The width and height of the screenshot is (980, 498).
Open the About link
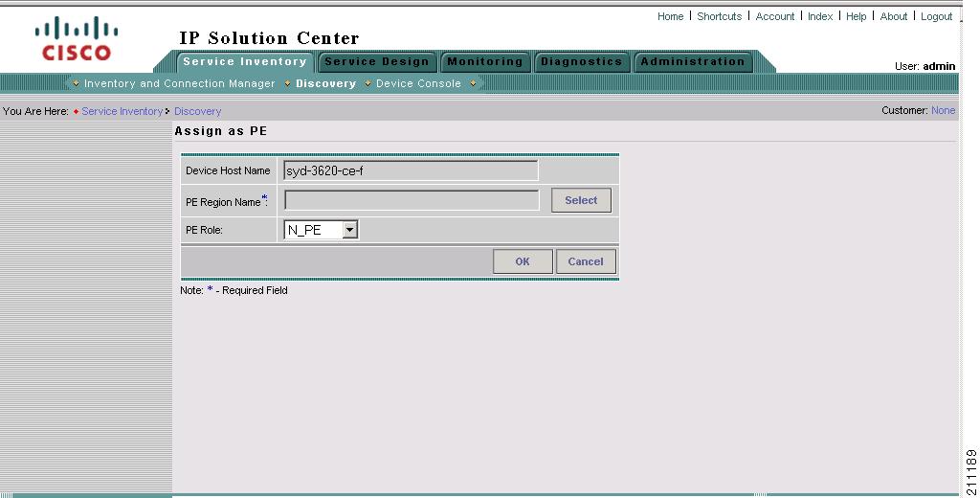click(x=894, y=17)
